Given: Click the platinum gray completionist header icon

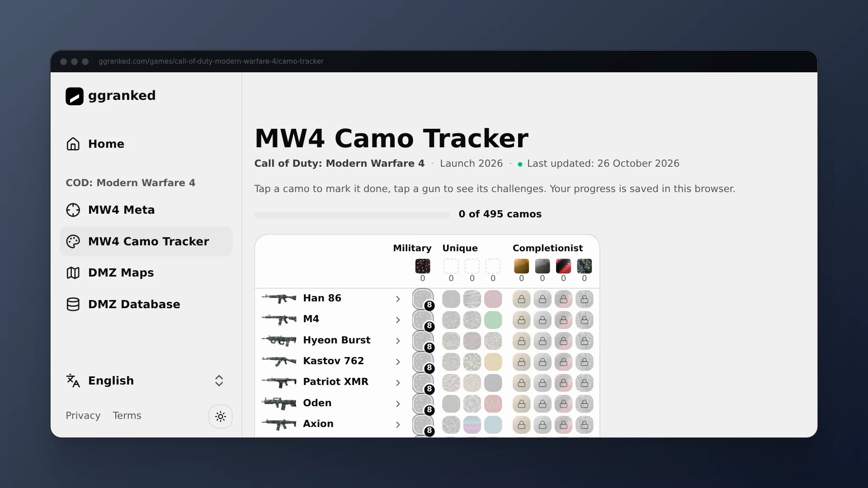Looking at the screenshot, I should pyautogui.click(x=542, y=266).
